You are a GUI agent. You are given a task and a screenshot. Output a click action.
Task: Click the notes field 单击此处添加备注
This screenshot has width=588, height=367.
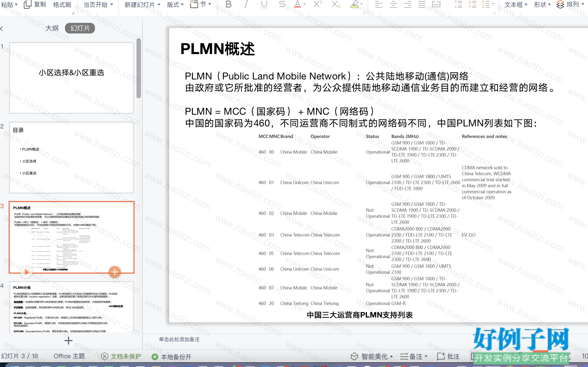click(179, 339)
